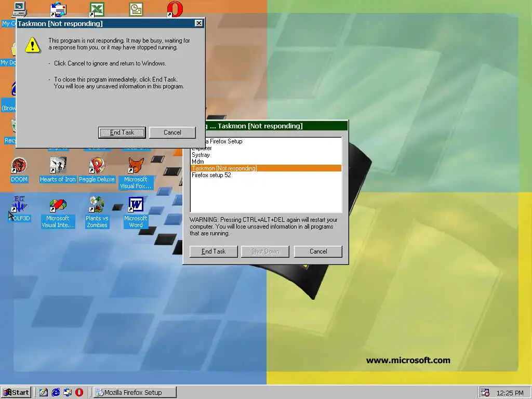The width and height of the screenshot is (532, 399).
Task: Open the Opera desktop shortcut
Action: coord(175,9)
